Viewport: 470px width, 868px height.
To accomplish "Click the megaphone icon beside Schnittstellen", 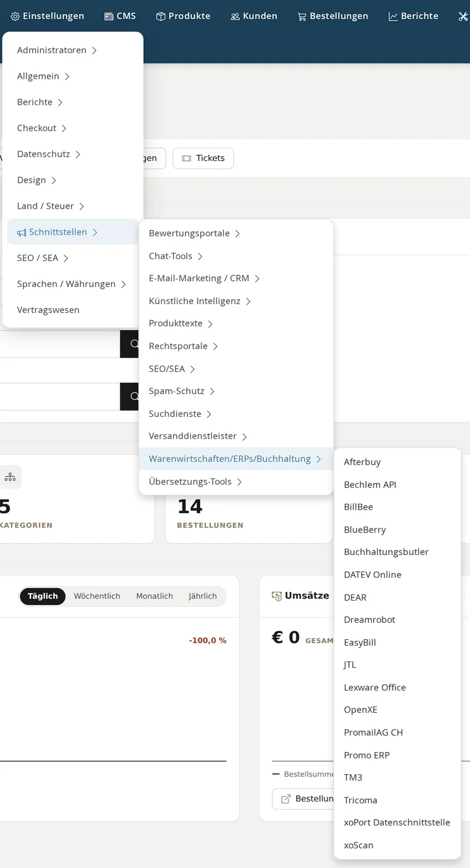I will [x=22, y=233].
